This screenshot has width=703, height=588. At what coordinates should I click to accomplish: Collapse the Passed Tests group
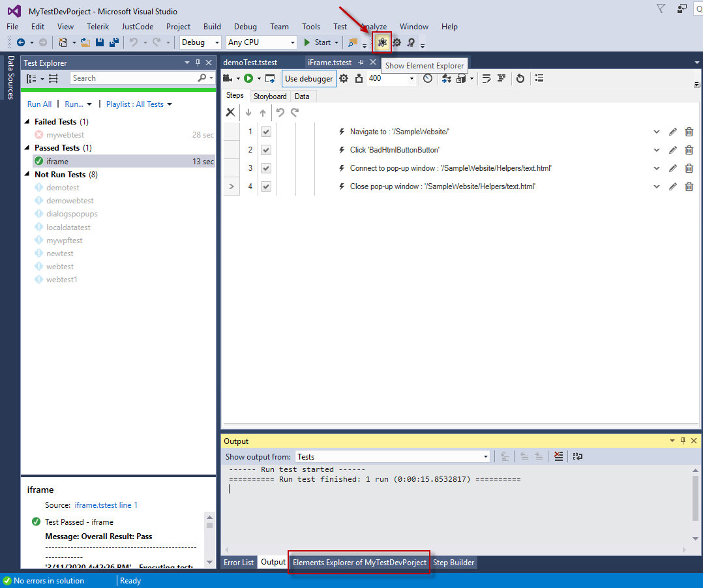point(27,147)
